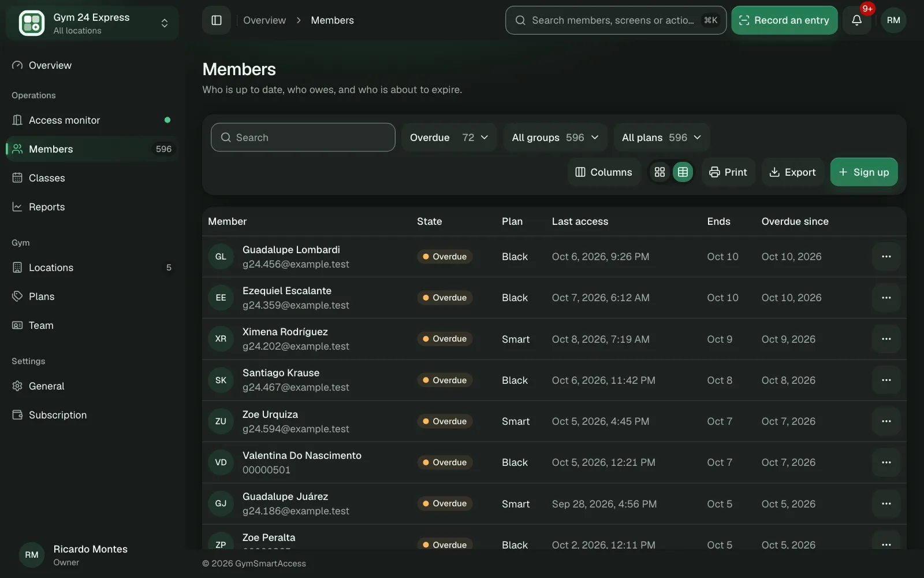
Task: Click the Gym 24 Express logo
Action: coord(32,23)
